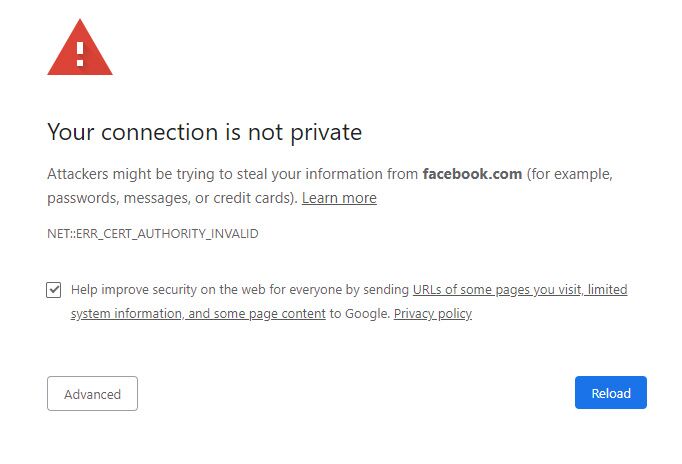Follow the 'URLs of some pages you visit' link
This screenshot has width=682, height=464.
tap(497, 290)
